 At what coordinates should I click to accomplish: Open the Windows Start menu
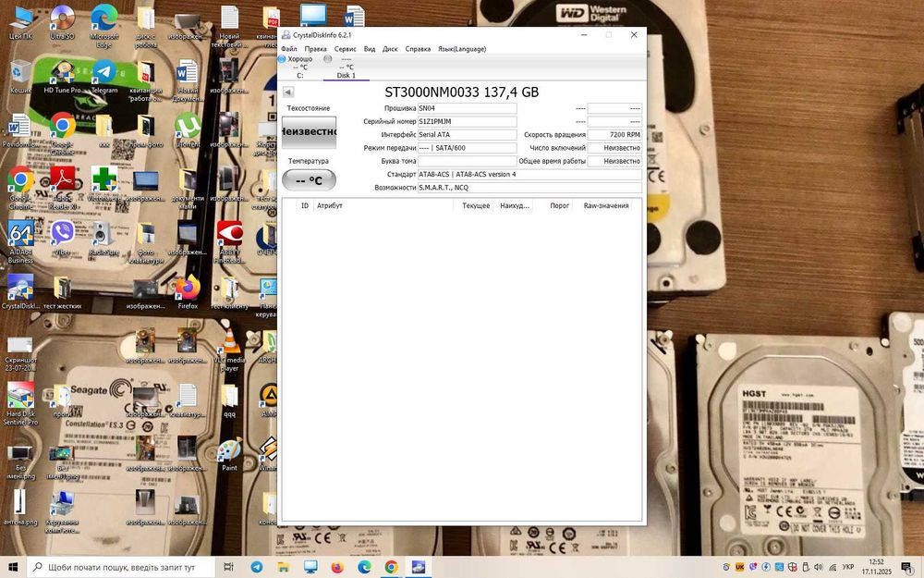click(x=13, y=567)
